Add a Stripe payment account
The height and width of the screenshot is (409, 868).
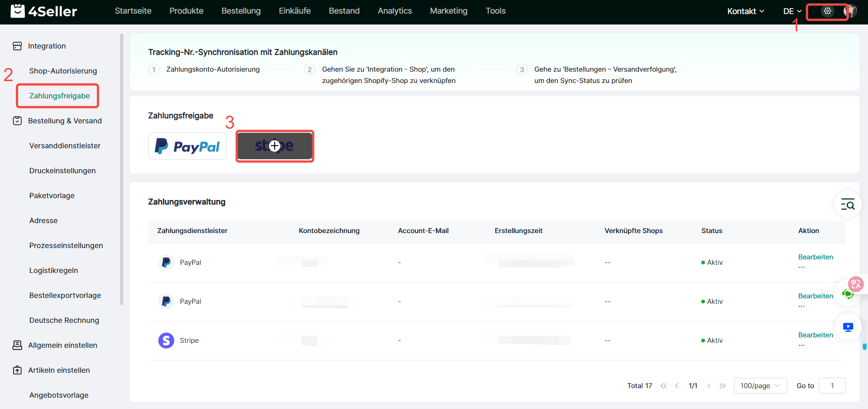click(275, 146)
